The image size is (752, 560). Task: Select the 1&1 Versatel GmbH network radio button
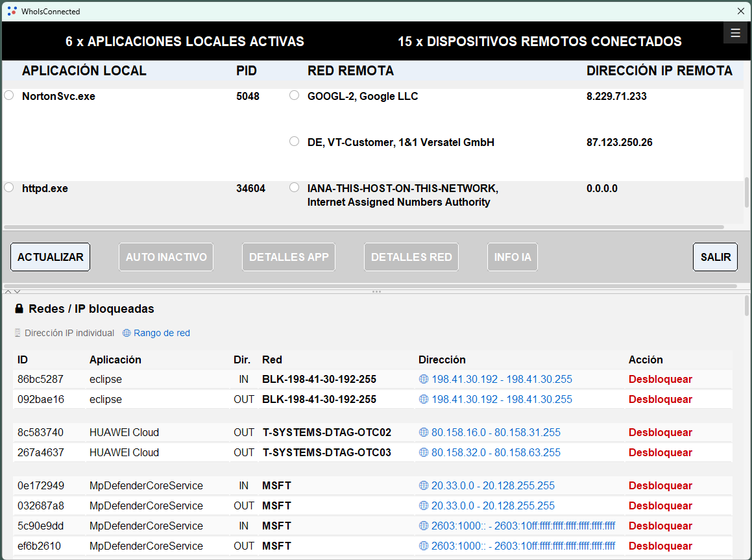(295, 141)
